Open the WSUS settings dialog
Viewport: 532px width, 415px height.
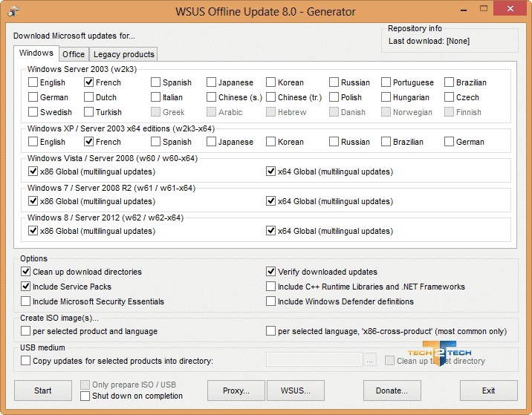(296, 391)
